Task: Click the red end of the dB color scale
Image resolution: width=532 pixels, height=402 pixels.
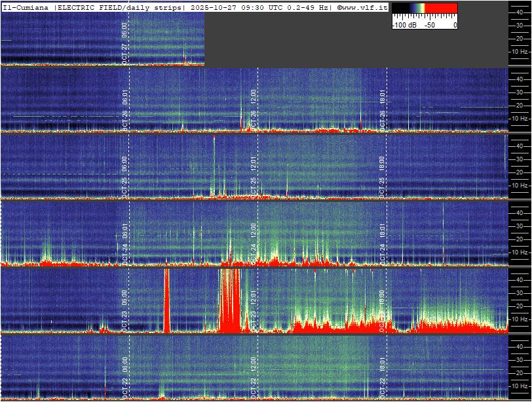Action: 443,9
